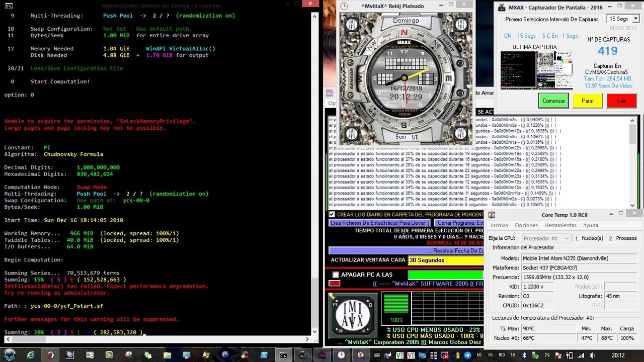Viewport: 644px width, 362px height.
Task: Click the console window system menu icon
Action: click(9, 6)
